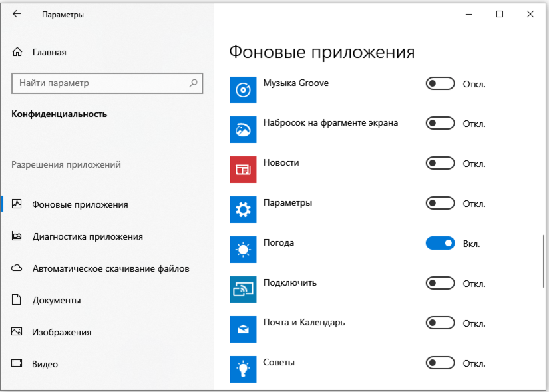
Task: Click the back arrow icon
Action: pos(17,14)
